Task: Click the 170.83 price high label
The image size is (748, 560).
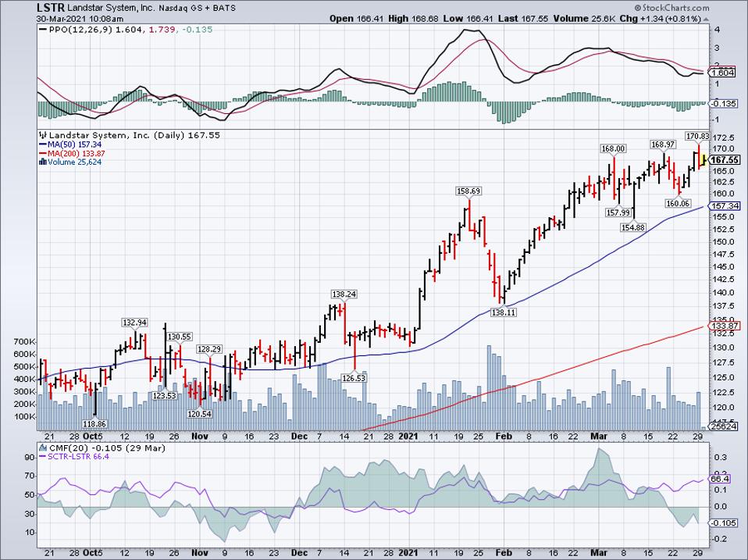Action: [697, 136]
